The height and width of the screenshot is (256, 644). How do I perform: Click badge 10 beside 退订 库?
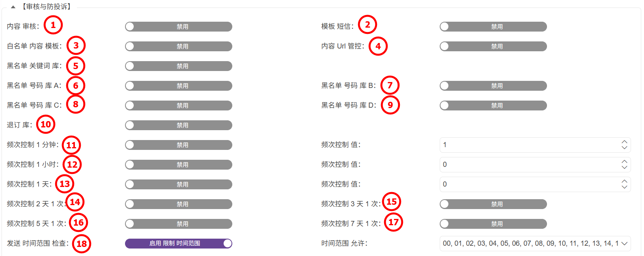[46, 125]
